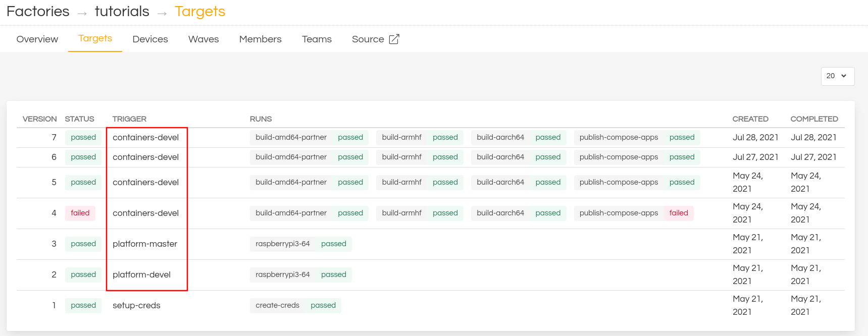Open the Devices tab

(x=150, y=39)
